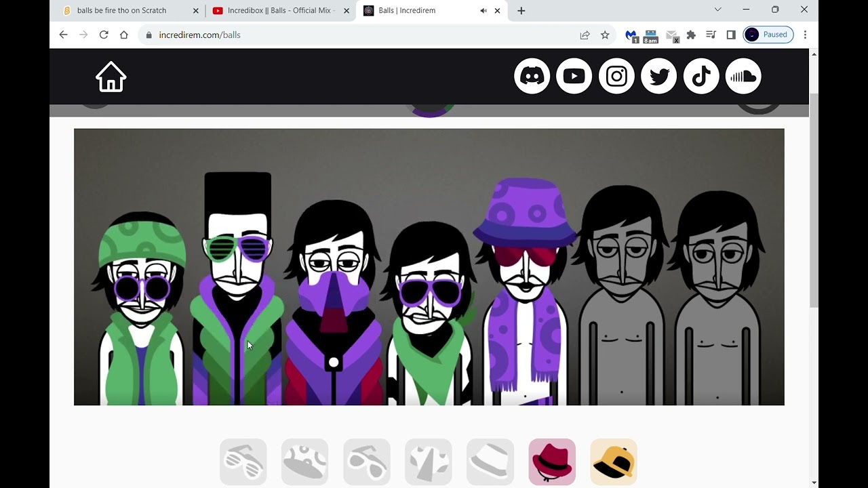868x488 pixels.
Task: Click the greyed bucket hat sound icon
Action: [490, 462]
